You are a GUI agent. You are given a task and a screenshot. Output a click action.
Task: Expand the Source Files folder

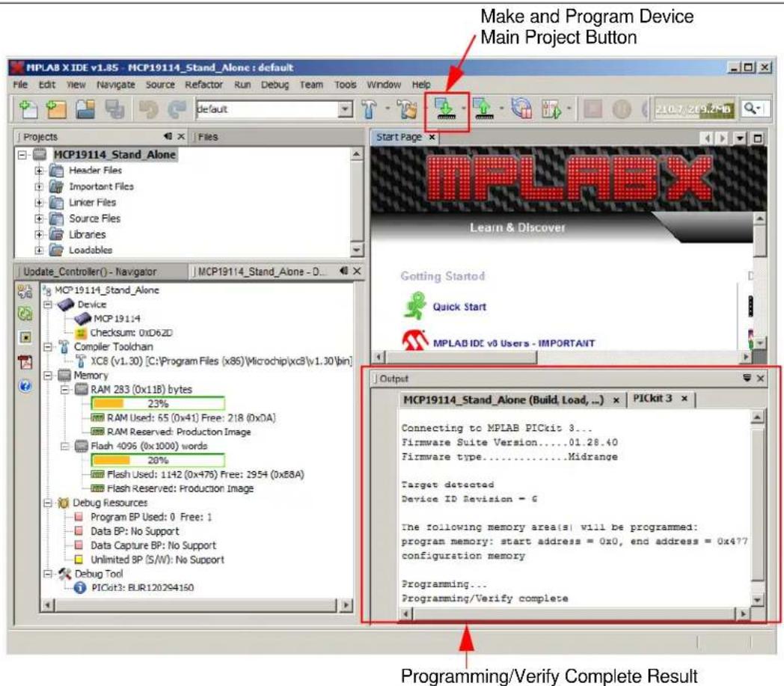click(x=39, y=218)
